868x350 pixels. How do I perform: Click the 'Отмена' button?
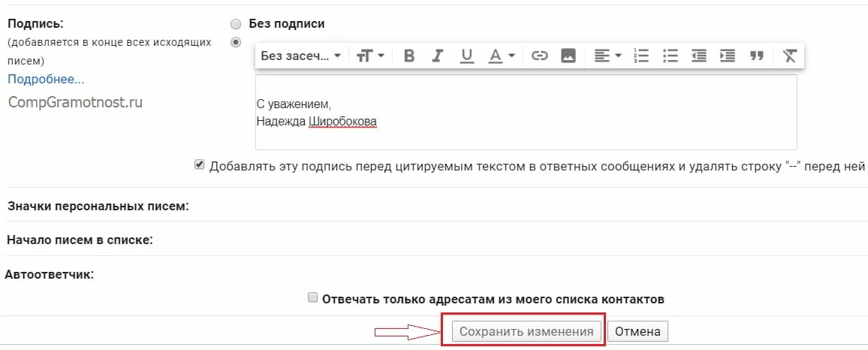tap(637, 332)
